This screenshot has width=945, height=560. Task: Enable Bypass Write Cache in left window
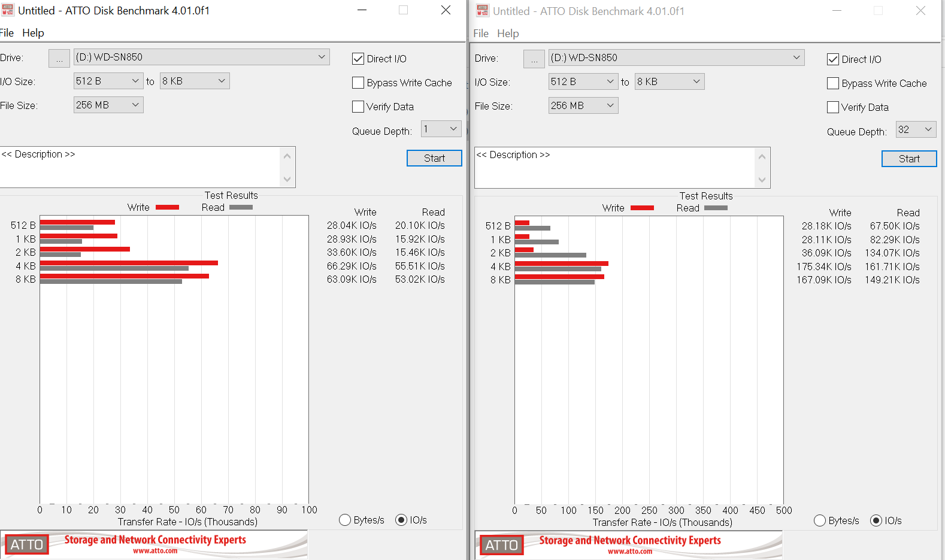[x=358, y=83]
